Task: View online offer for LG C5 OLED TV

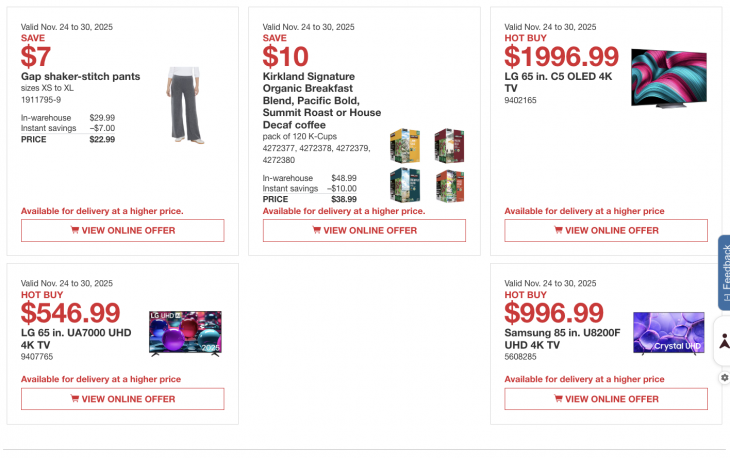Action: click(606, 230)
